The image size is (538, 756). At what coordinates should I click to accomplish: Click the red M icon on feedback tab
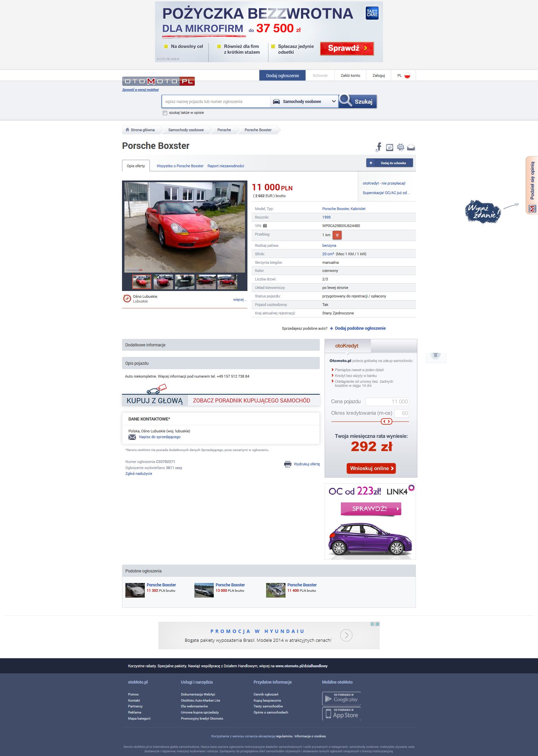pyautogui.click(x=533, y=208)
